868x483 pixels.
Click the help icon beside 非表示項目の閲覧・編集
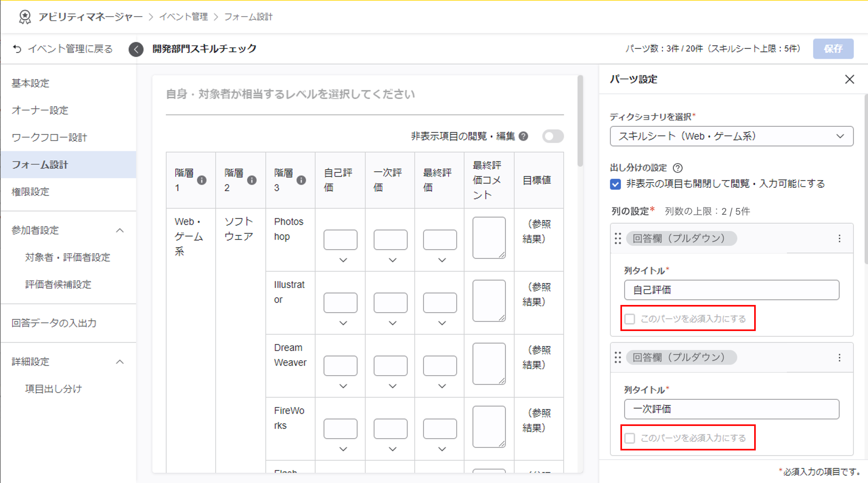pyautogui.click(x=523, y=136)
